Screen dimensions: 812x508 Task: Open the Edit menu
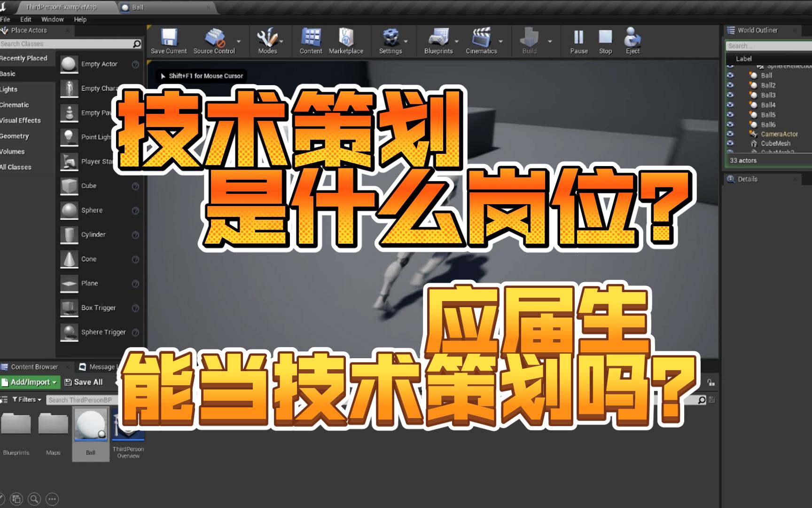tap(26, 19)
